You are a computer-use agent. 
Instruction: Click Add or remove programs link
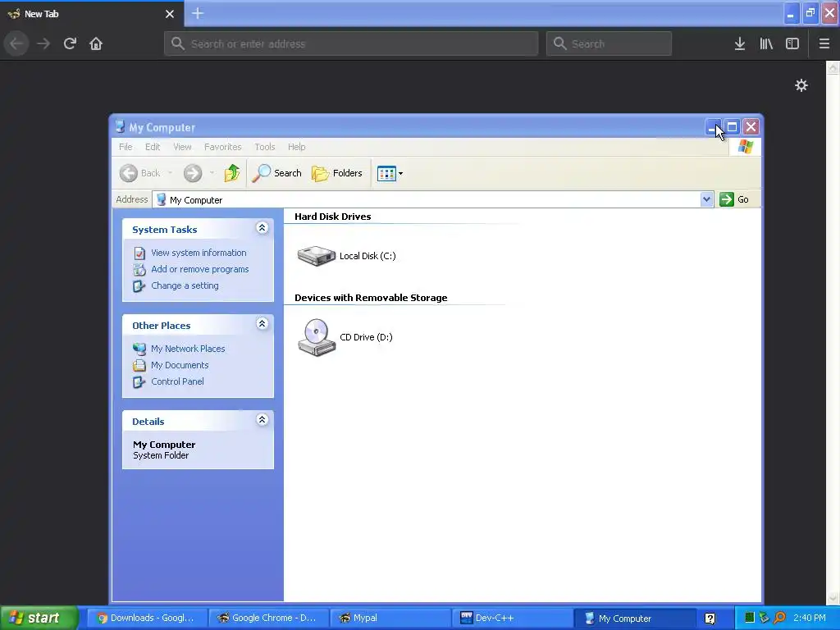point(200,269)
